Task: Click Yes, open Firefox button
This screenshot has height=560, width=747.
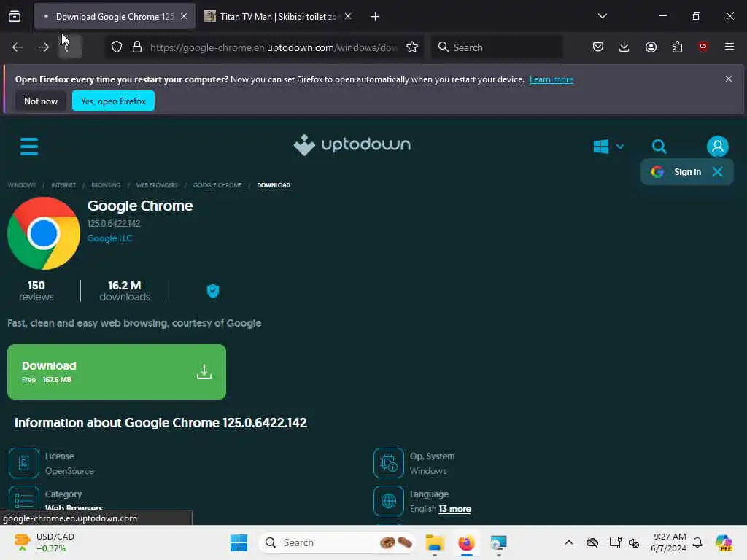Action: click(x=113, y=101)
